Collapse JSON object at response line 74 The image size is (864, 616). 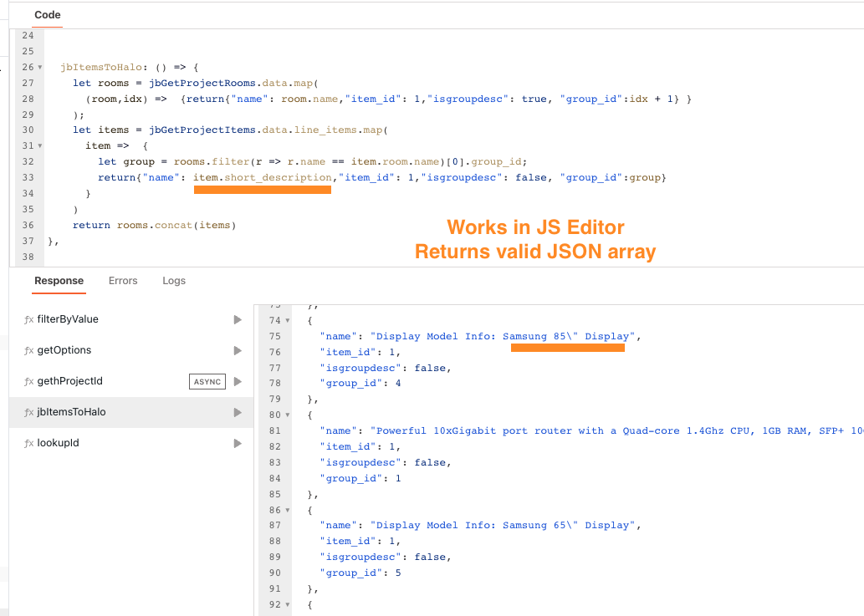pyautogui.click(x=288, y=320)
